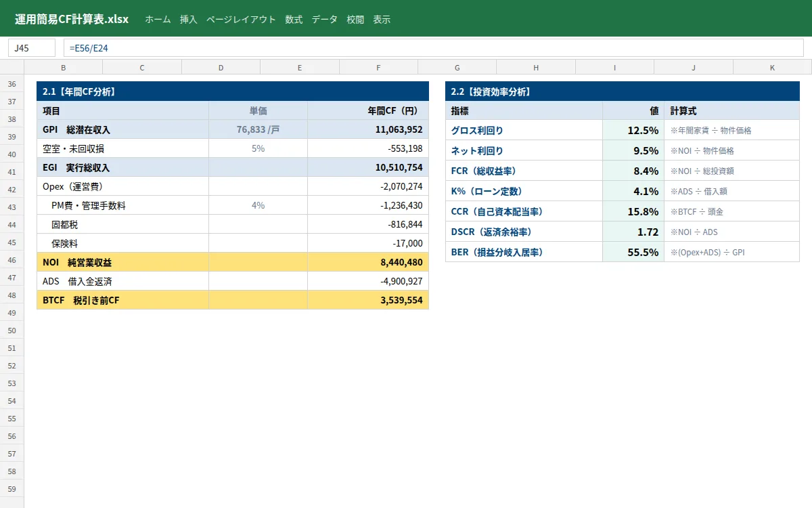
Task: Click the formula bar with =E56/E24
Action: (x=434, y=48)
